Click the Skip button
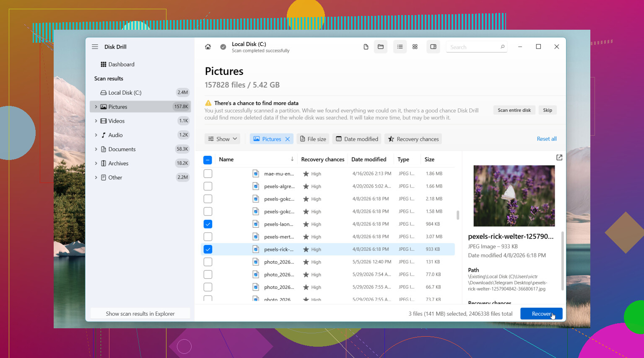Viewport: 644px width, 358px height. 548,110
